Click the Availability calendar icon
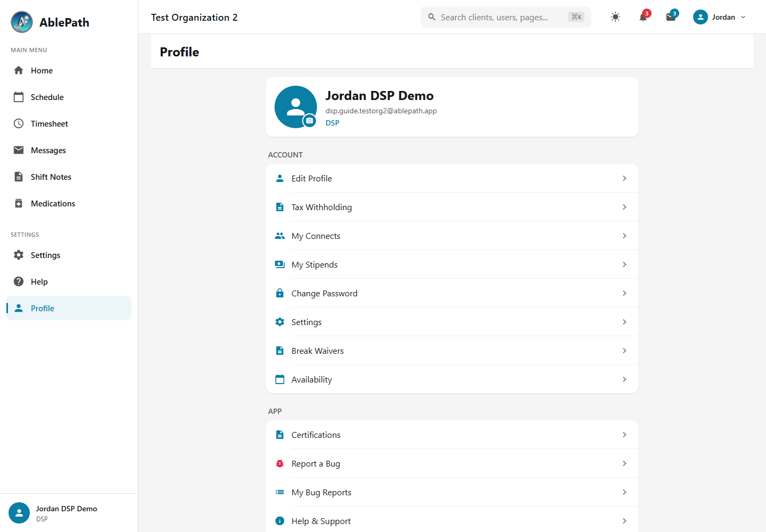766x532 pixels. click(280, 379)
